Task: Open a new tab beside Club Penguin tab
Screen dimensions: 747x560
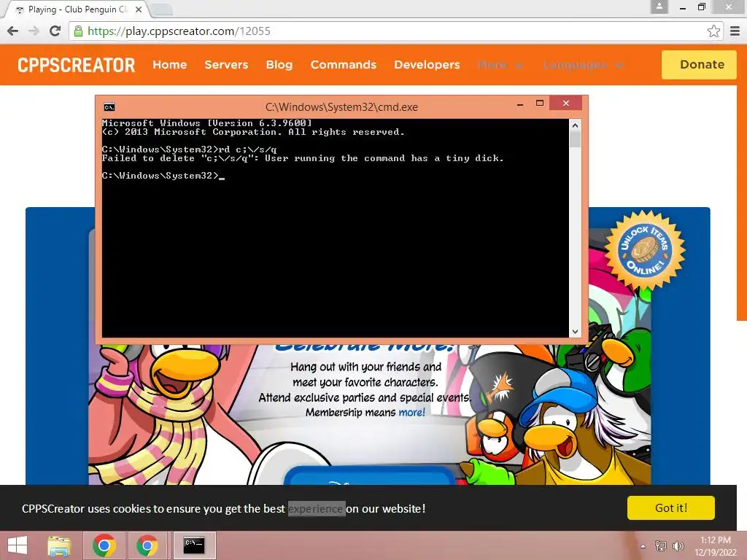Action: [162, 9]
